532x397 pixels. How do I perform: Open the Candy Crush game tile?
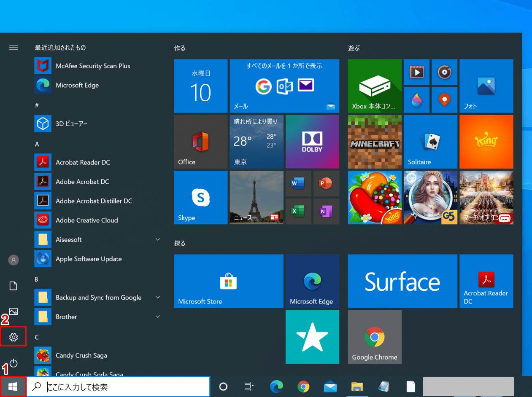375,197
